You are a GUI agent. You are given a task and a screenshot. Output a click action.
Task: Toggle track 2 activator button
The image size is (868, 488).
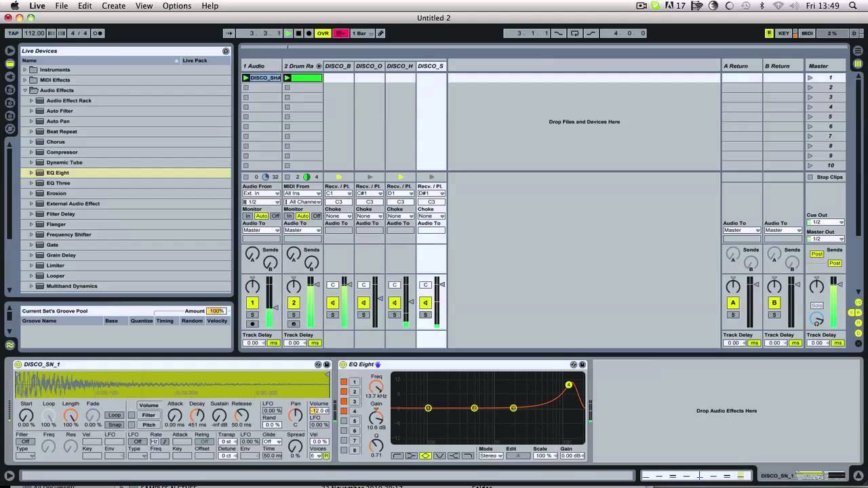(294, 303)
